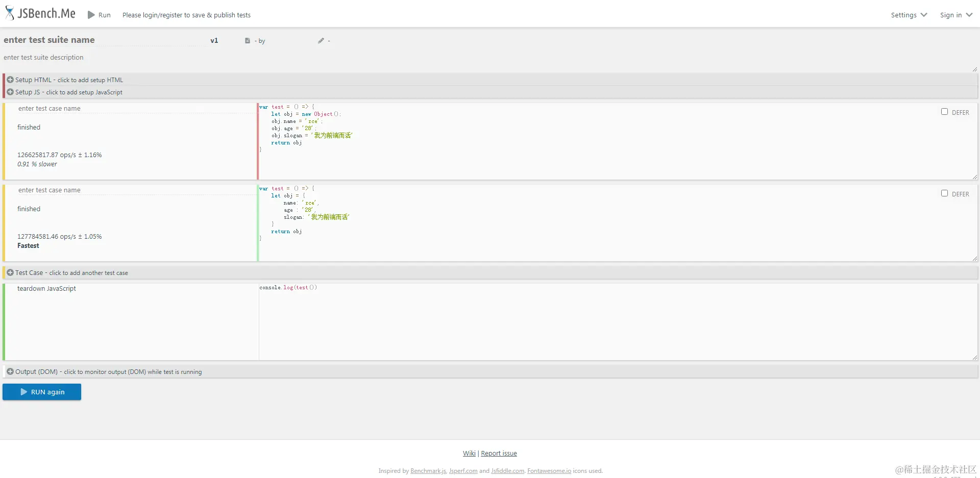
Task: Click the plus icon for Test Case
Action: 10,272
